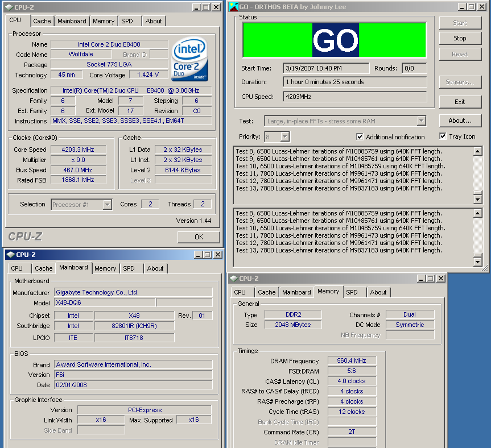Switch to About tab in Memory window
This screenshot has height=448, width=491.
click(x=378, y=292)
